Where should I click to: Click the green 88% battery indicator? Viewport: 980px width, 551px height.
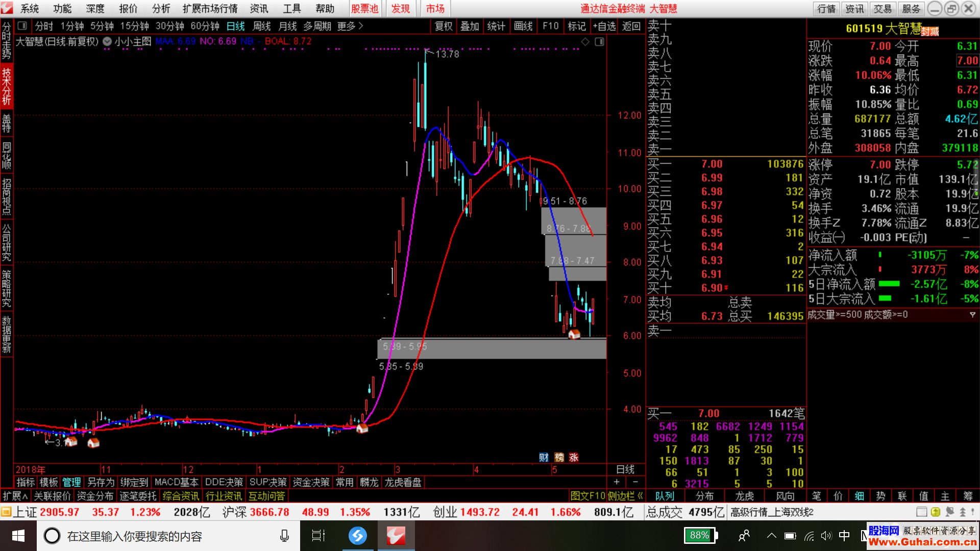(x=700, y=535)
